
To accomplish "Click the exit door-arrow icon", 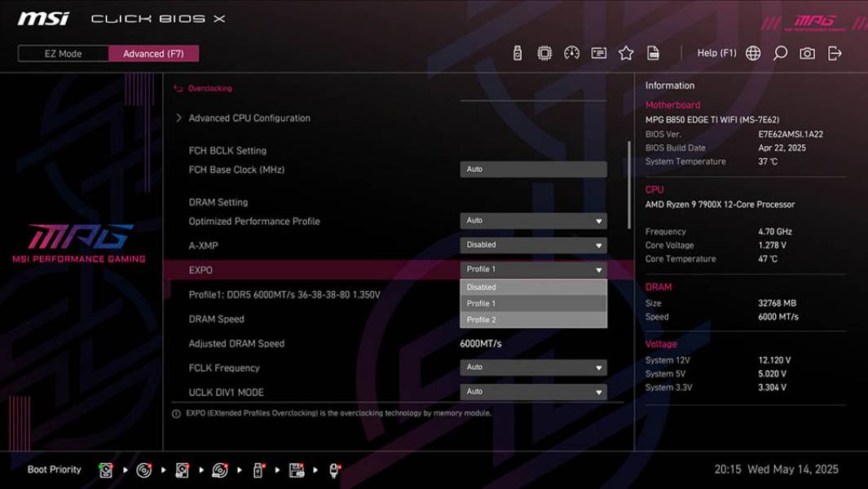I will click(x=835, y=53).
